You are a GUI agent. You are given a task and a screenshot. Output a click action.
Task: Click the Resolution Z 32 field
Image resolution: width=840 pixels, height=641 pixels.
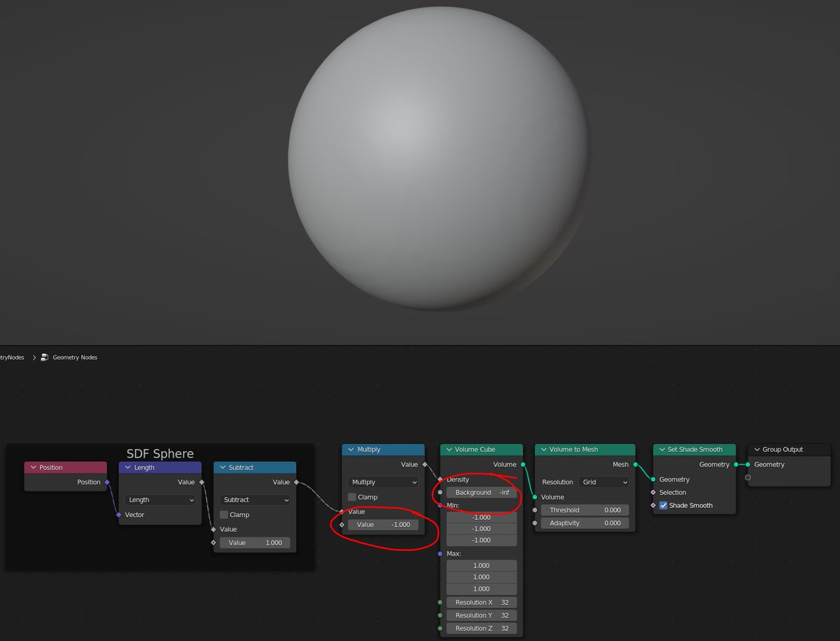(482, 628)
